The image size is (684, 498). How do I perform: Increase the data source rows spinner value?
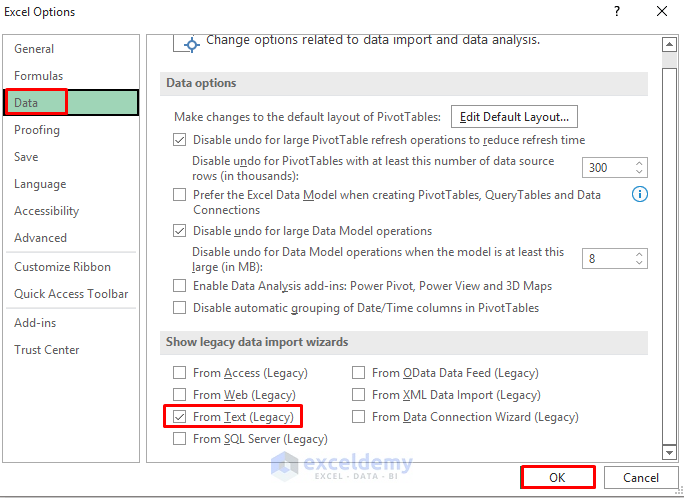pos(640,162)
